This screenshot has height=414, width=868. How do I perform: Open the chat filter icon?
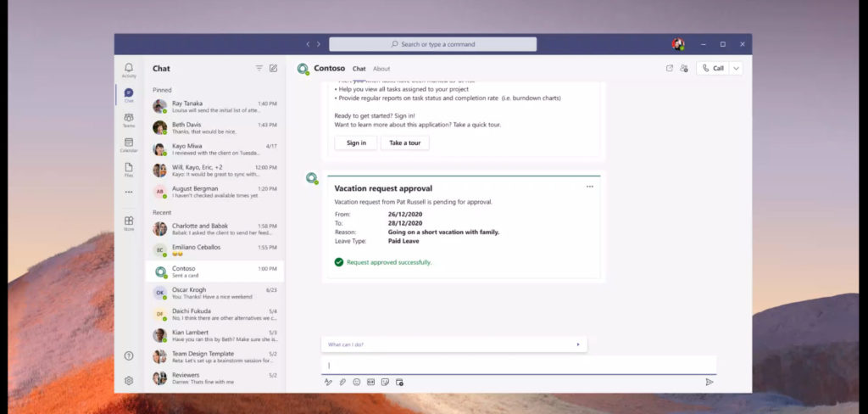[x=259, y=69]
